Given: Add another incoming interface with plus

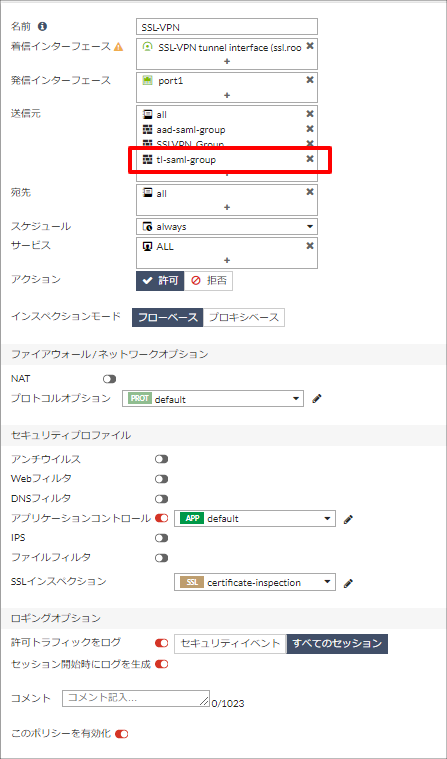Looking at the screenshot, I should pos(227,61).
